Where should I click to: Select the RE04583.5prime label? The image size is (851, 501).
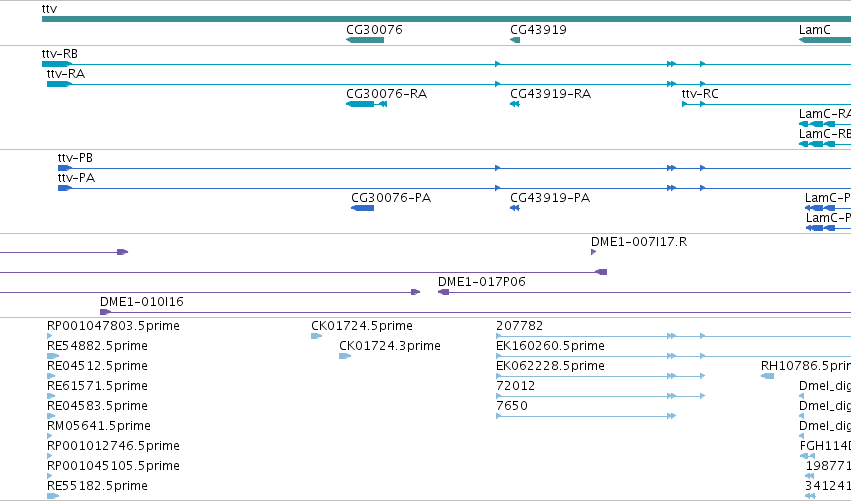(x=98, y=406)
